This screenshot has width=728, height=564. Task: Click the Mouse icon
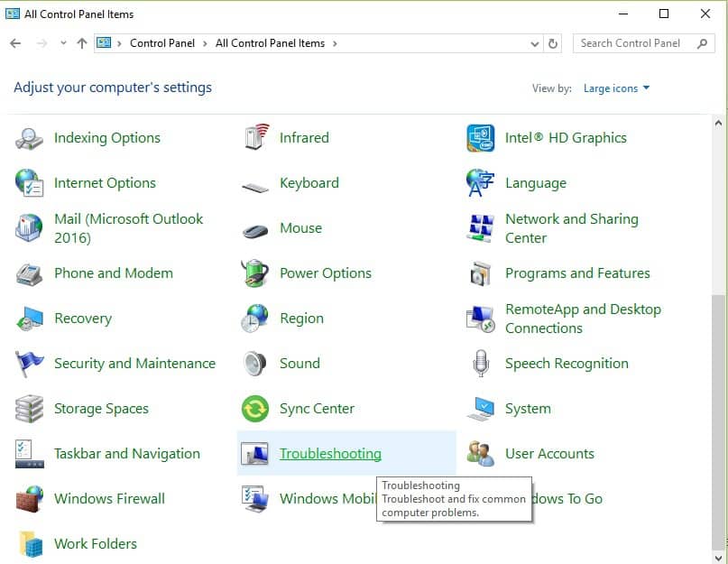click(255, 231)
